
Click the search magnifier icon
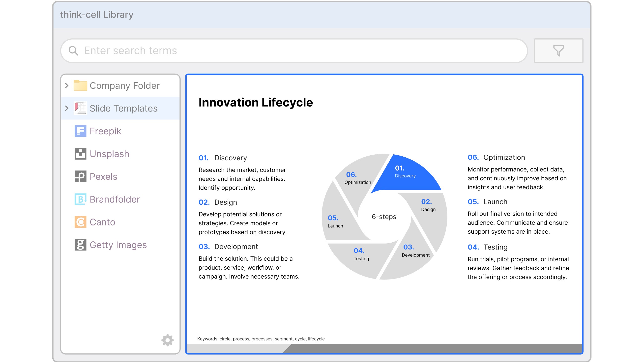[x=73, y=51]
